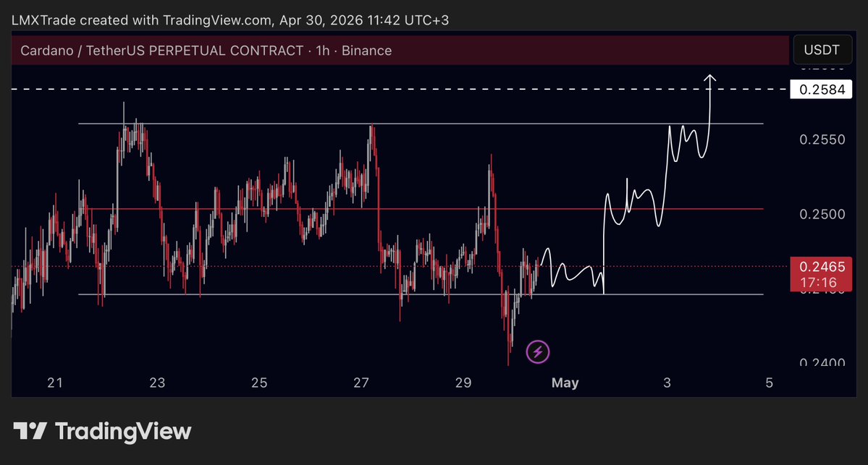The height and width of the screenshot is (465, 868).
Task: Click the 0.2500 price axis label
Action: tap(822, 214)
